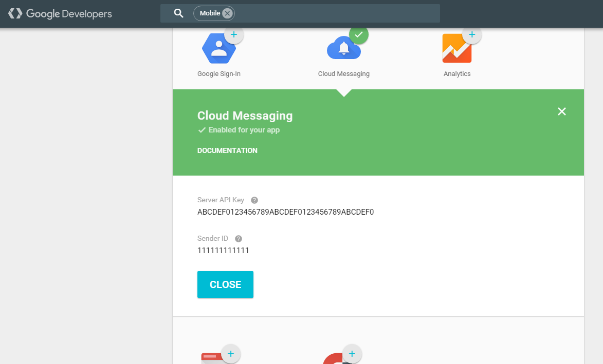This screenshot has width=603, height=364.
Task: Click Enabled for your app status
Action: [239, 130]
